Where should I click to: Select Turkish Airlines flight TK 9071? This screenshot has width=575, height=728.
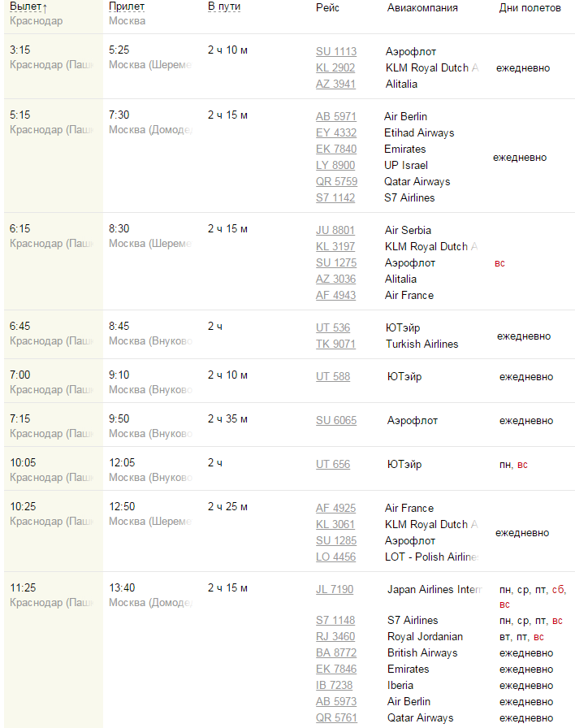[x=335, y=344]
